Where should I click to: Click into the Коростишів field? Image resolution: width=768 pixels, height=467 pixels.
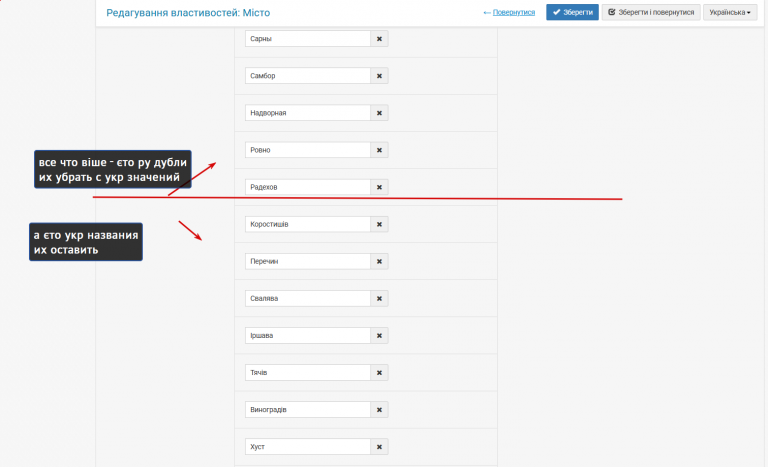click(308, 224)
